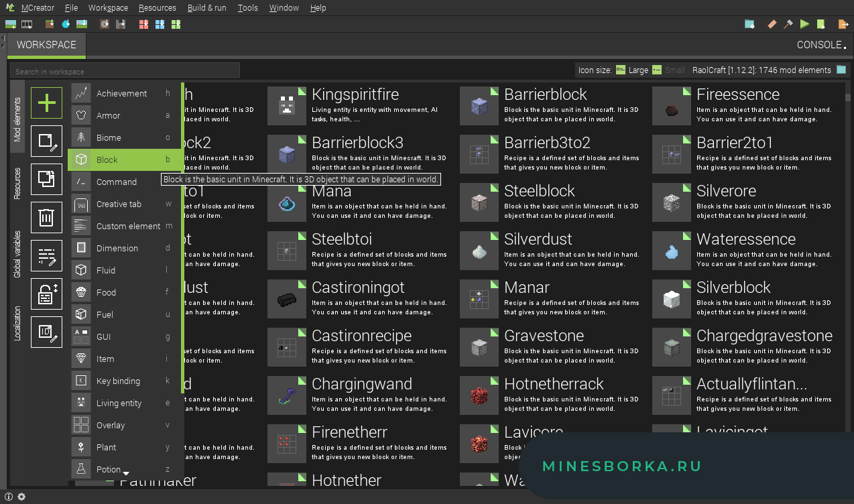
Task: Click the ID registry edit icon
Action: 46,332
